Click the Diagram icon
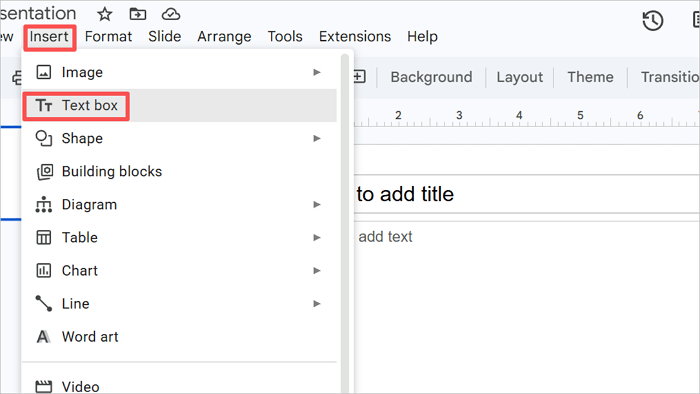The width and height of the screenshot is (700, 394). tap(44, 204)
